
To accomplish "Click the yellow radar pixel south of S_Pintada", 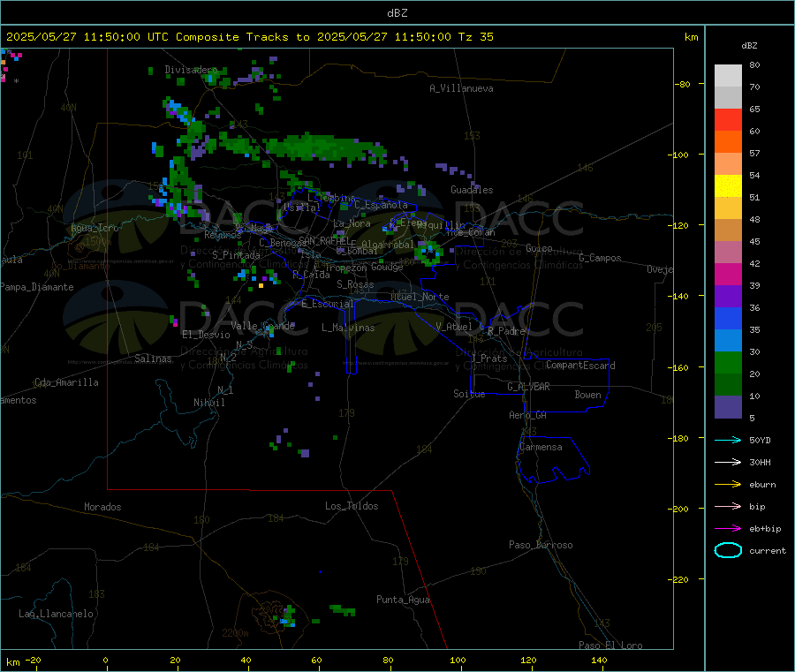I will click(261, 286).
